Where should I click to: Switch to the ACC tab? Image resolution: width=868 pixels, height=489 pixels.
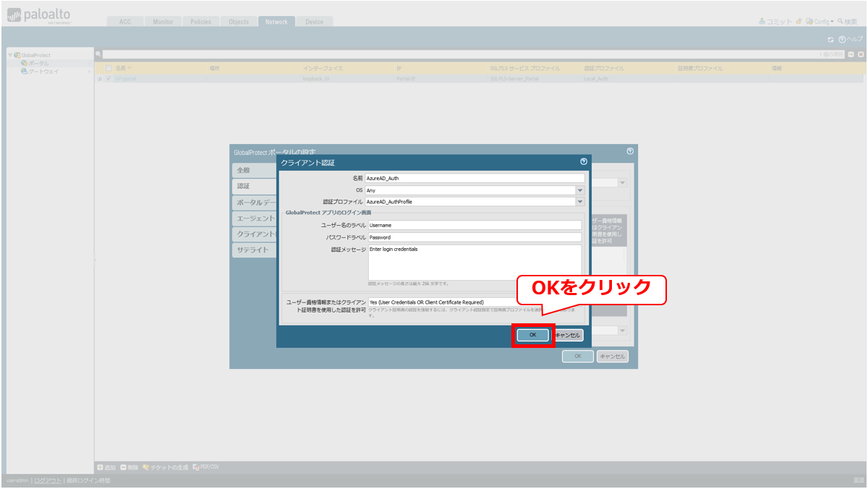click(x=125, y=22)
